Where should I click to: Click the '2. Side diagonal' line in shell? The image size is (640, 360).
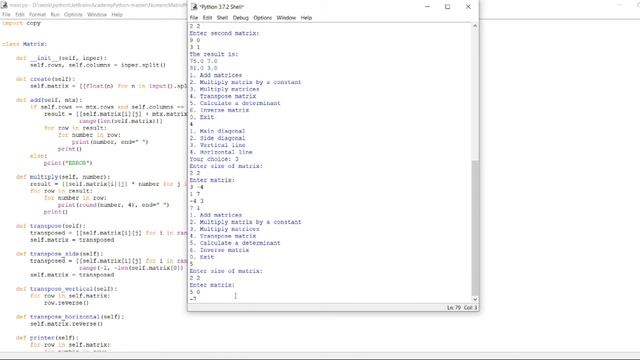pyautogui.click(x=217, y=138)
